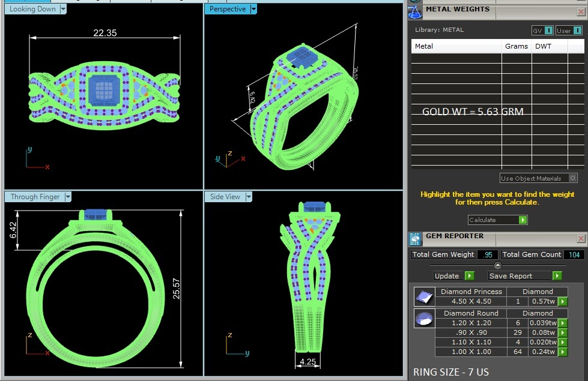The image size is (588, 381).
Task: Select the Diamond Round gem thumbnail
Action: (x=424, y=319)
